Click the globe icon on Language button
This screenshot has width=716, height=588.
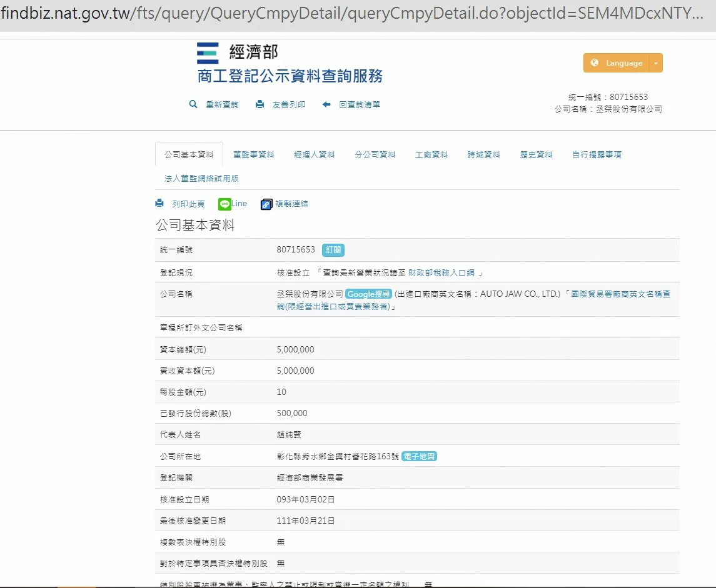coord(594,63)
